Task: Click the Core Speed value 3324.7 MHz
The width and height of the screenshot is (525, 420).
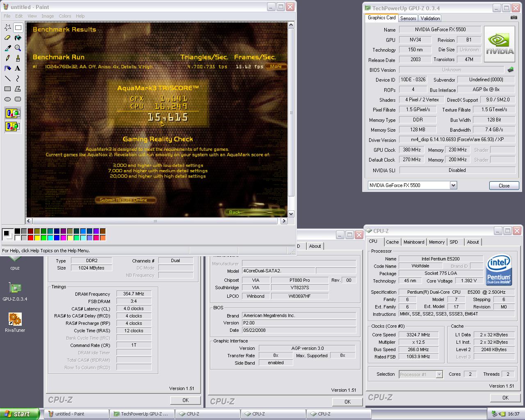Action: pyautogui.click(x=418, y=335)
